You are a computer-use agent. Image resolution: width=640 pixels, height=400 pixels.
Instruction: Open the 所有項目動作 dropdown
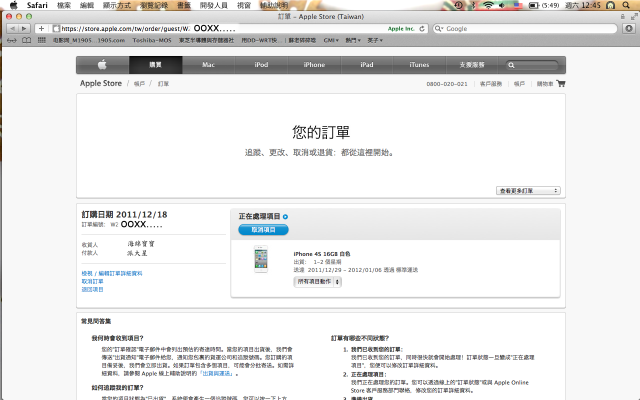[x=318, y=282]
